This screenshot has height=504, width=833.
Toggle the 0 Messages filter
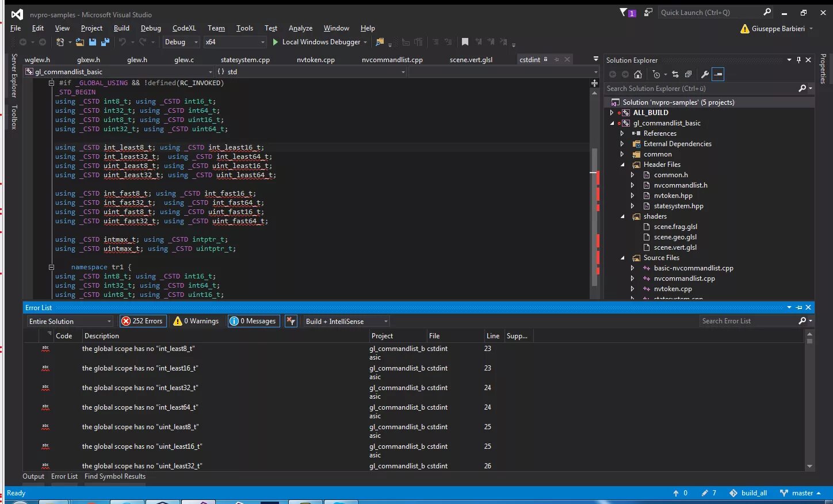[x=253, y=321]
